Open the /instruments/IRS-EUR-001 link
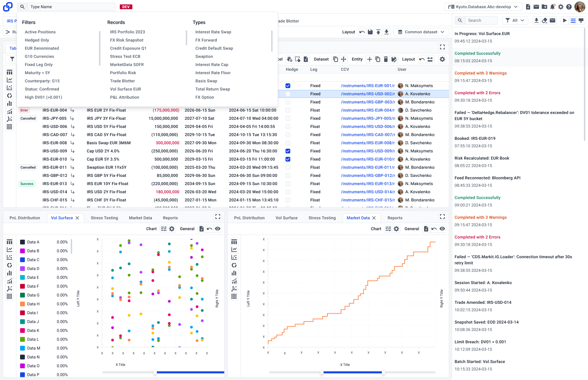Image resolution: width=588 pixels, height=380 pixels. click(368, 86)
